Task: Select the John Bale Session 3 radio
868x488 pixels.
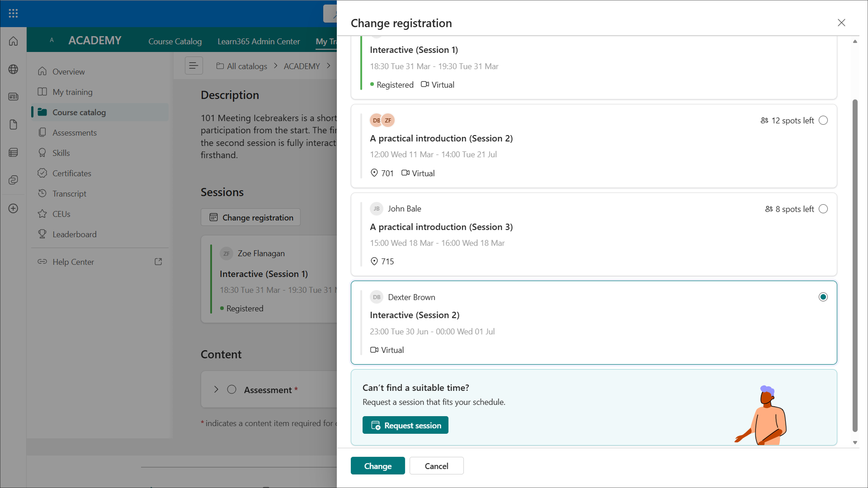Action: (823, 209)
